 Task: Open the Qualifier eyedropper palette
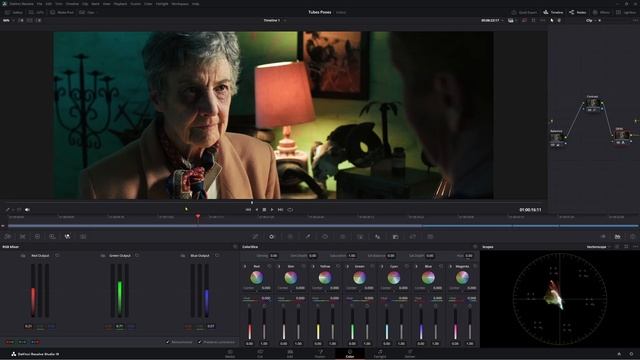point(308,236)
